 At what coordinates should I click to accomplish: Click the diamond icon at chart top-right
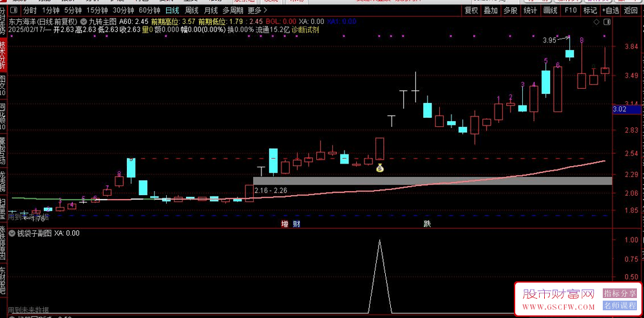tap(596, 21)
